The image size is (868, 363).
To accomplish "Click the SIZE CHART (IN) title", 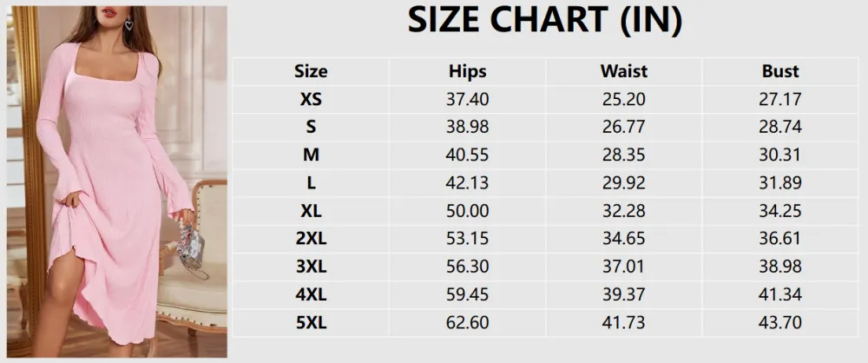I will 544,22.
